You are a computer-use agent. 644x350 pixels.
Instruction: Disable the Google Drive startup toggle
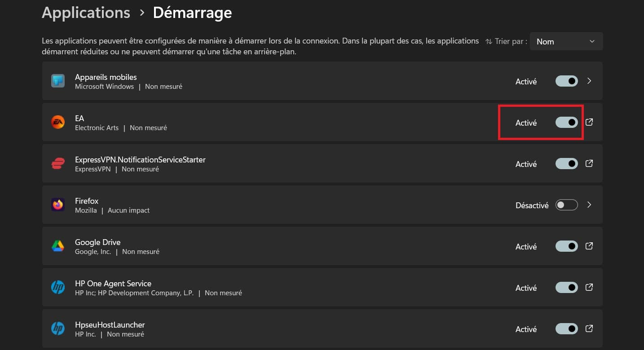click(566, 246)
